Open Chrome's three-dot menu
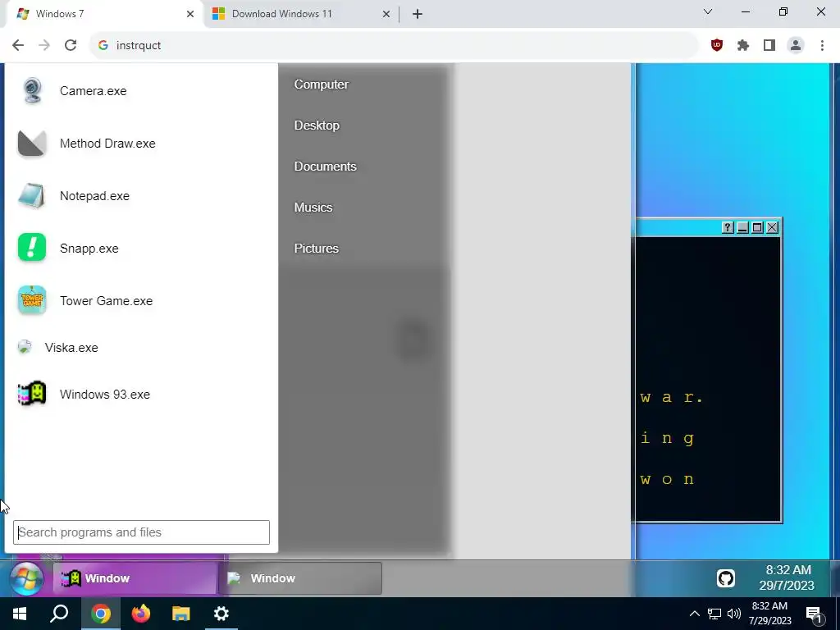 click(x=822, y=45)
